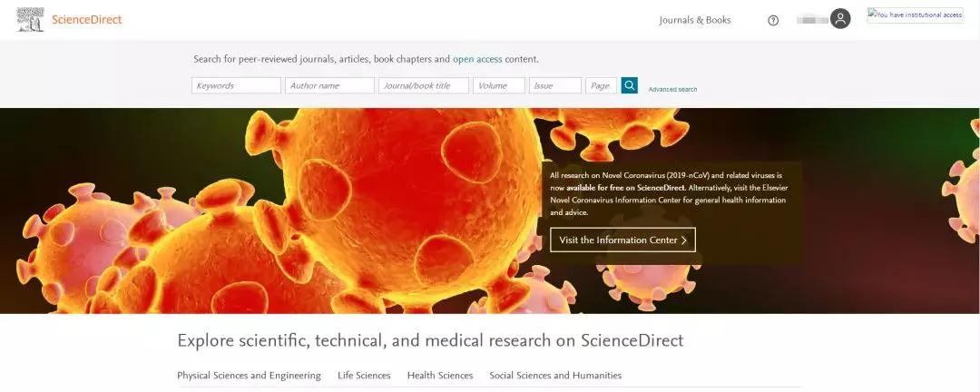Focus the Page field

point(602,85)
